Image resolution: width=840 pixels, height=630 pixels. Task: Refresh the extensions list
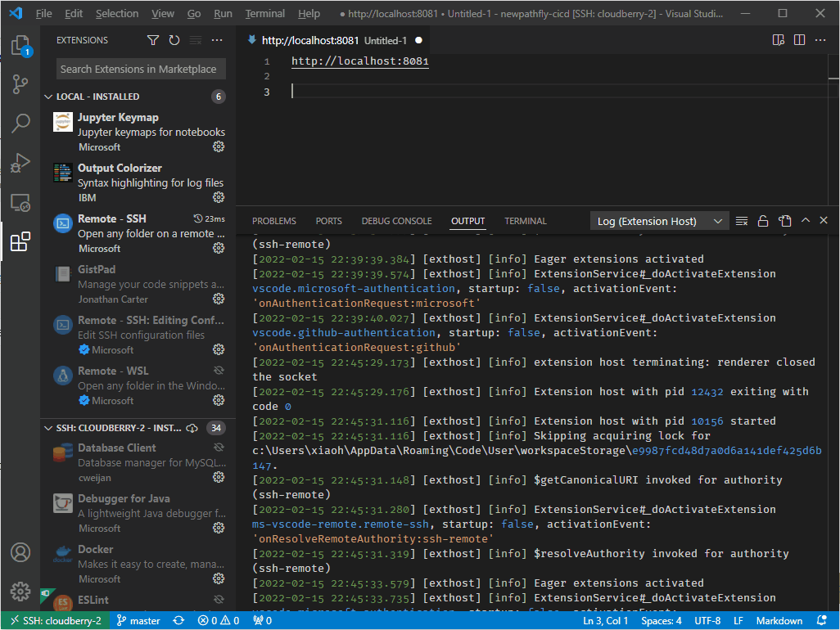tap(174, 40)
